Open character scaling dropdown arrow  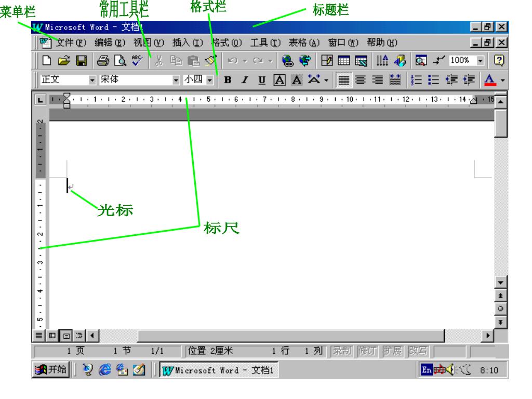326,81
